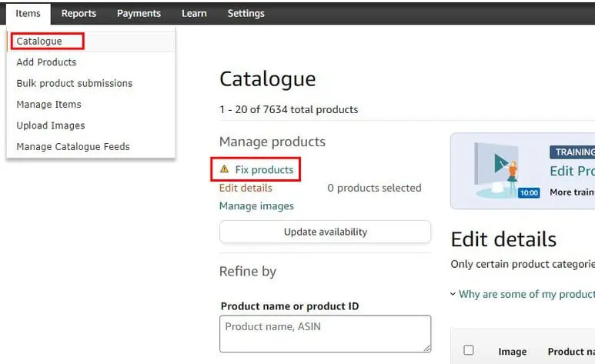The height and width of the screenshot is (364, 595).
Task: Click the '0 products selected' text
Action: coord(374,188)
